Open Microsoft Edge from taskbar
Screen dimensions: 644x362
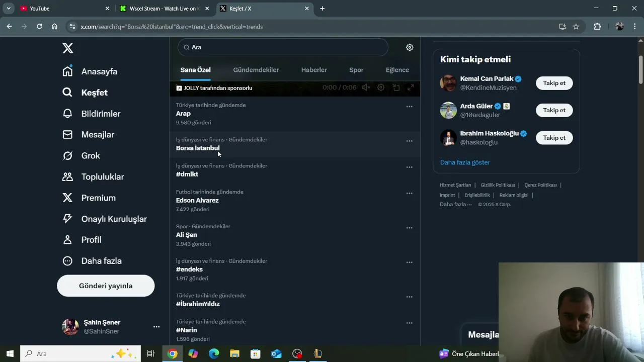(x=214, y=353)
